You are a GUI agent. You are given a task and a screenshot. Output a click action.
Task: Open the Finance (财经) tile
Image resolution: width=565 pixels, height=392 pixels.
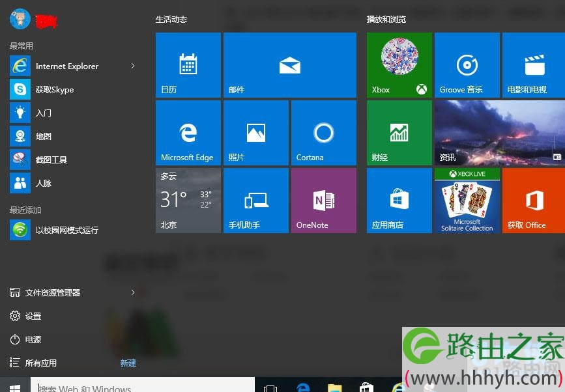(399, 133)
